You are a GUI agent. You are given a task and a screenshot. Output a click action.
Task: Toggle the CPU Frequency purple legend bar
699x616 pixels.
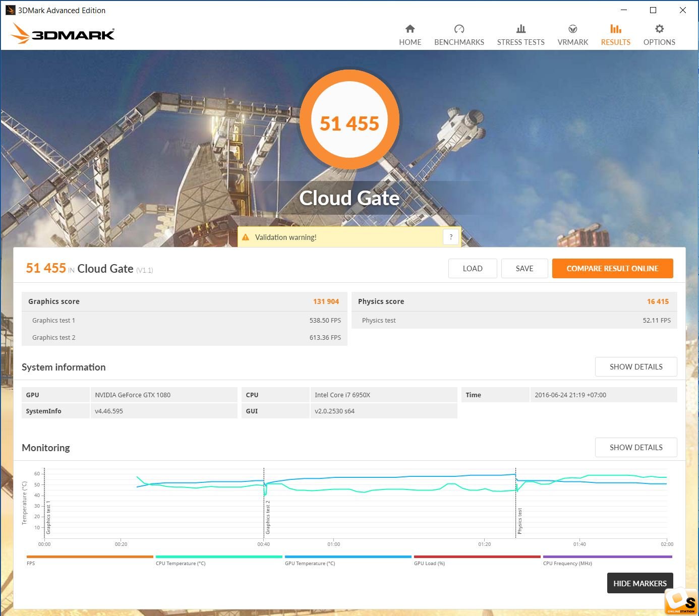(x=608, y=557)
